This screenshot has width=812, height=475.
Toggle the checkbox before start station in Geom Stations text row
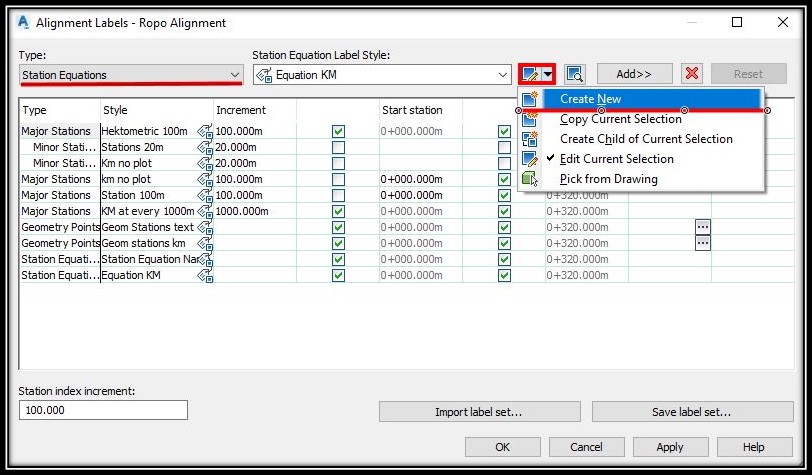pos(338,227)
